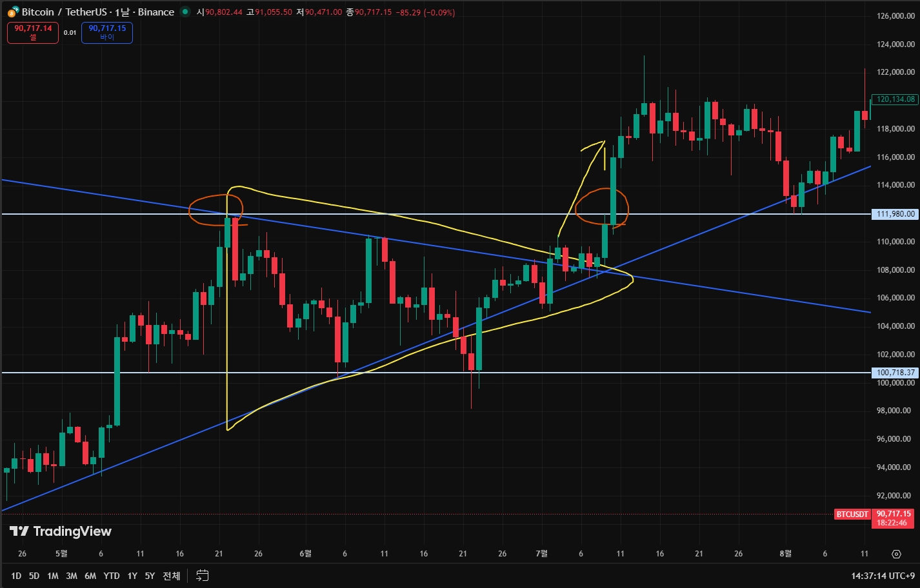Choose the YTD time range

[112, 576]
